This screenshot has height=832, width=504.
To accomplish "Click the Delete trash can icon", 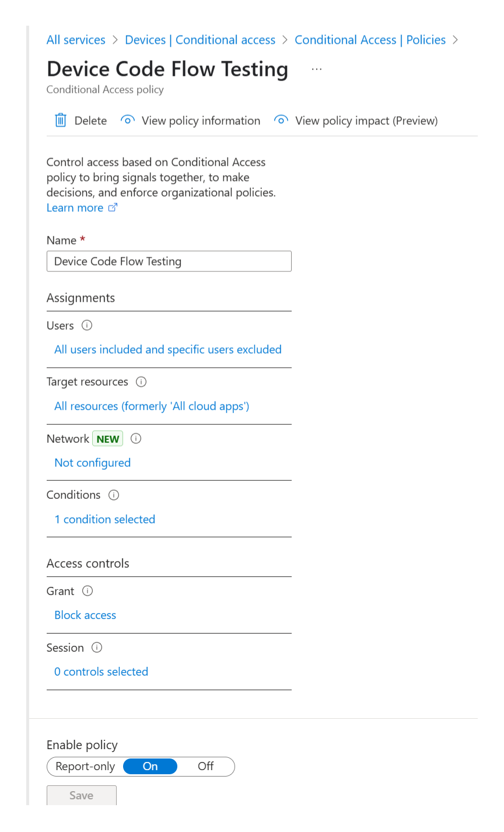I will coord(61,121).
